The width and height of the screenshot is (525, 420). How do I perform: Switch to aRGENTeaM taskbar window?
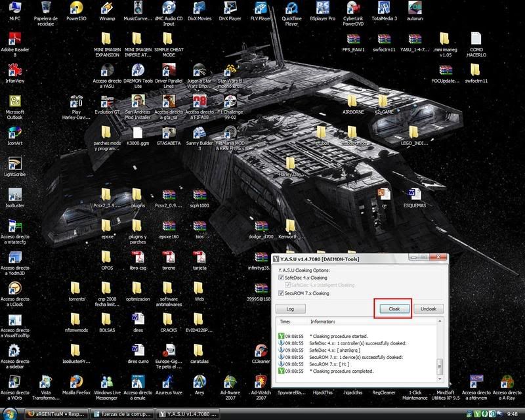(x=57, y=414)
